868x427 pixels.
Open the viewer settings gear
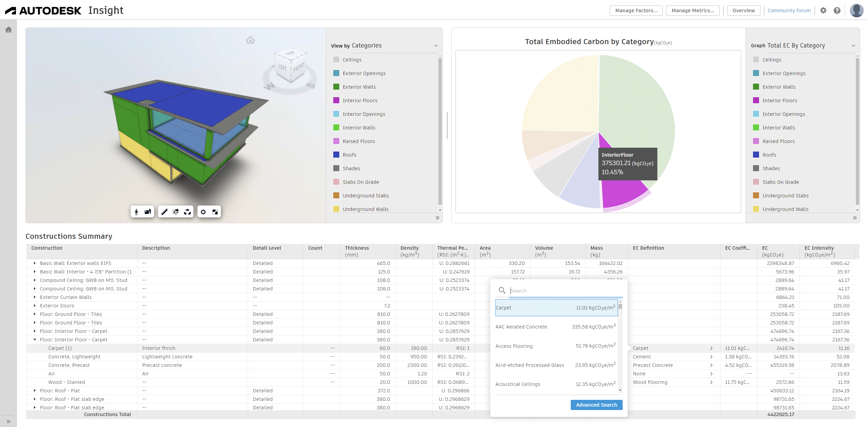[203, 211]
